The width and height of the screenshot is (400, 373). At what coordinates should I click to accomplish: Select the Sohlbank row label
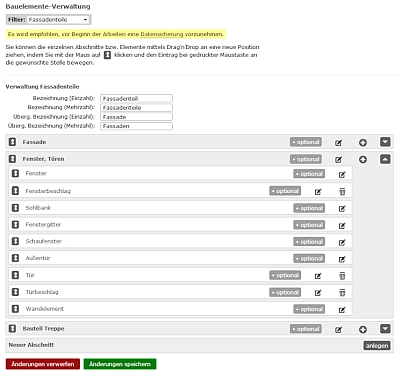38,208
